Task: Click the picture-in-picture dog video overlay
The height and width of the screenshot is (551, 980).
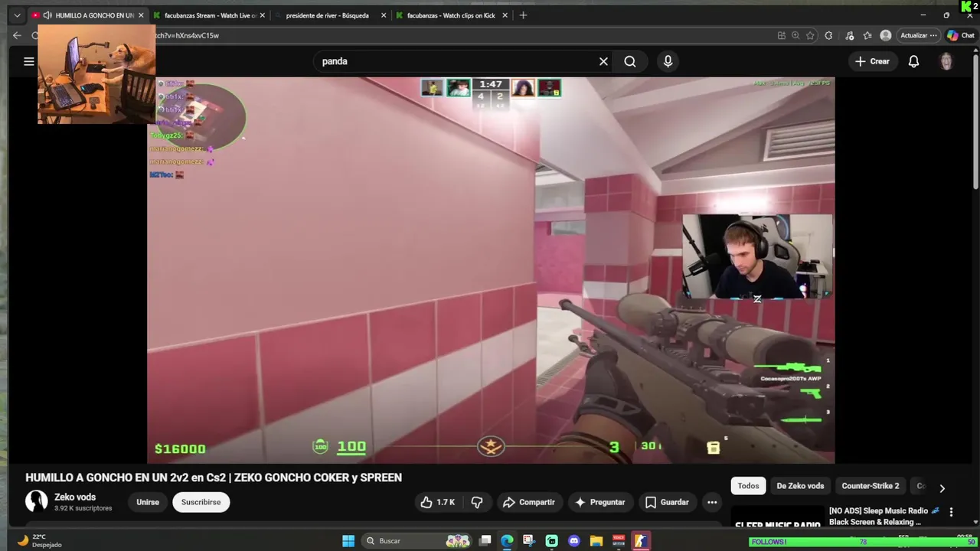Action: 96,74
